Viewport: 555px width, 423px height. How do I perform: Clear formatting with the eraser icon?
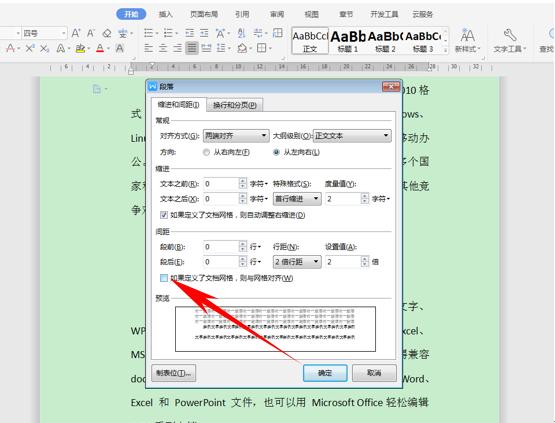point(107,33)
